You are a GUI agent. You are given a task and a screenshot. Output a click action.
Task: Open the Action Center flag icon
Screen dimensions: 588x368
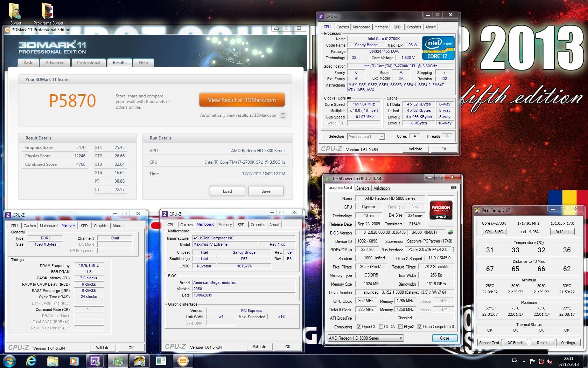[532, 361]
